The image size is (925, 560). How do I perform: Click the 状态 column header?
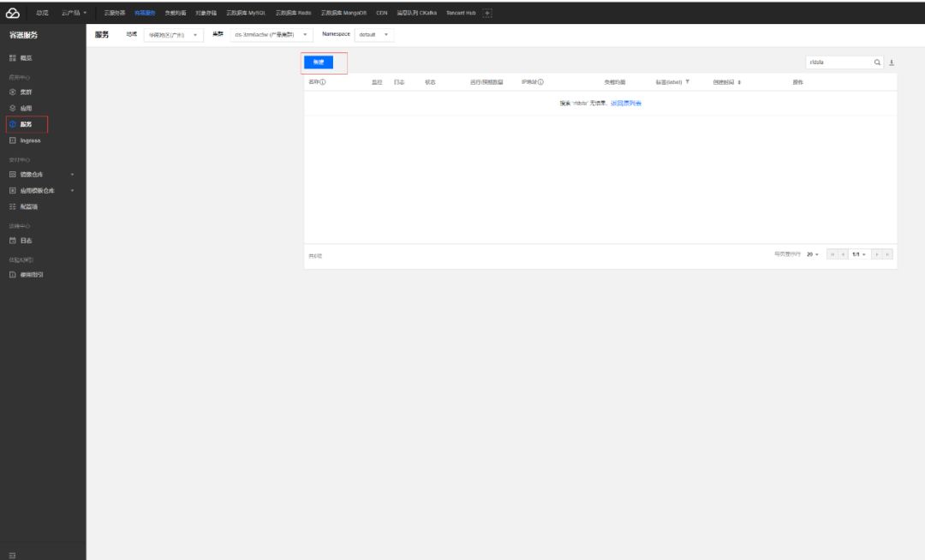pos(430,82)
